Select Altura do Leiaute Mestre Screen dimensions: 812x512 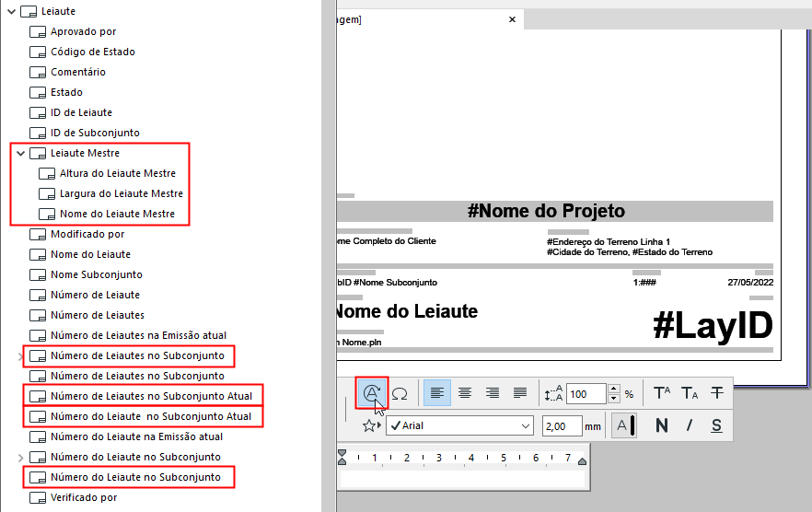(x=118, y=174)
